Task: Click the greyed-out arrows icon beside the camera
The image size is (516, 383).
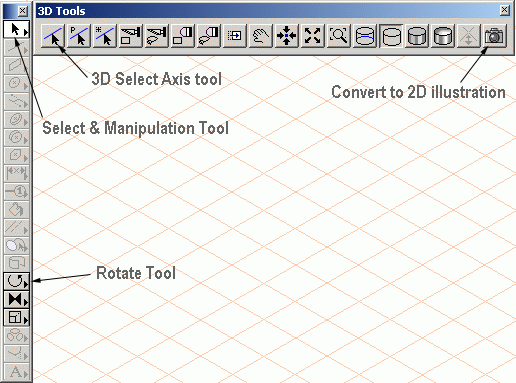Action: pyautogui.click(x=469, y=36)
